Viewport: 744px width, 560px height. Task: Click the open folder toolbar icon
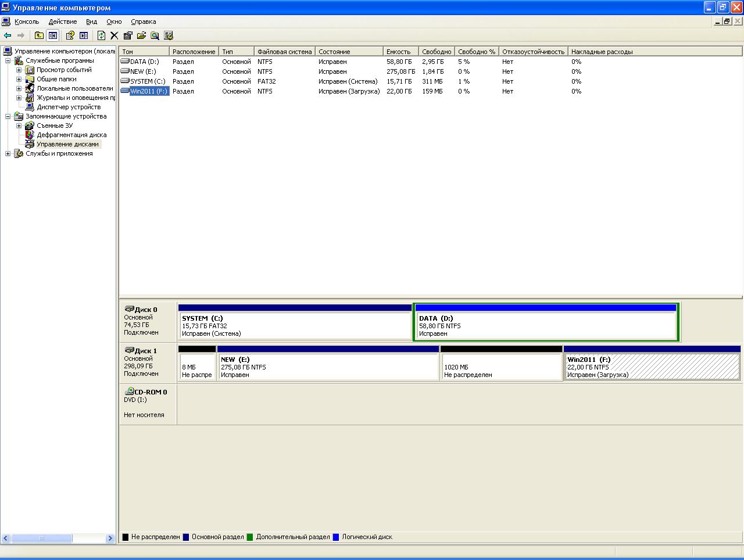(141, 35)
